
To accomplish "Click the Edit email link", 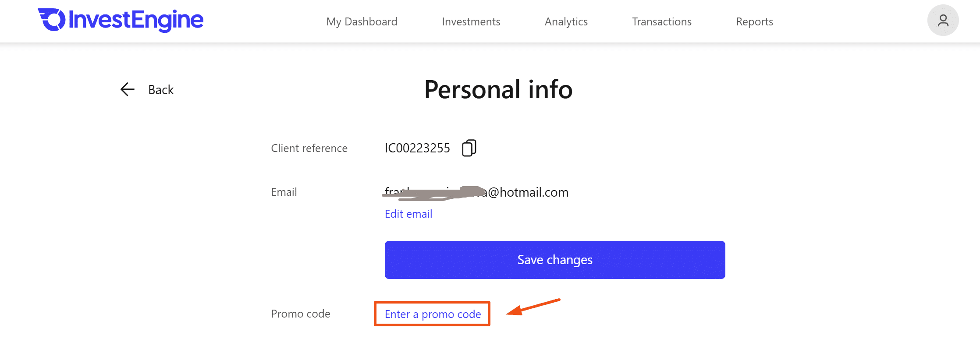I will tap(408, 214).
